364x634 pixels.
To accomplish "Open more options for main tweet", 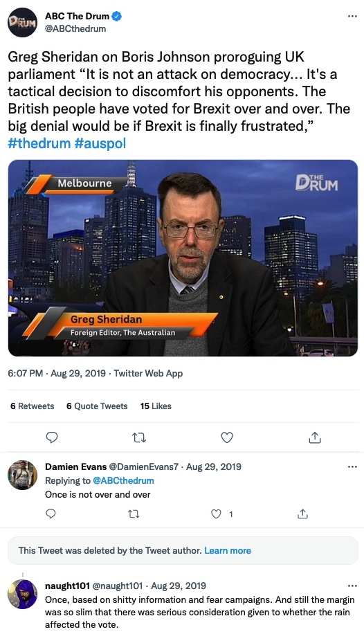I will [x=352, y=16].
